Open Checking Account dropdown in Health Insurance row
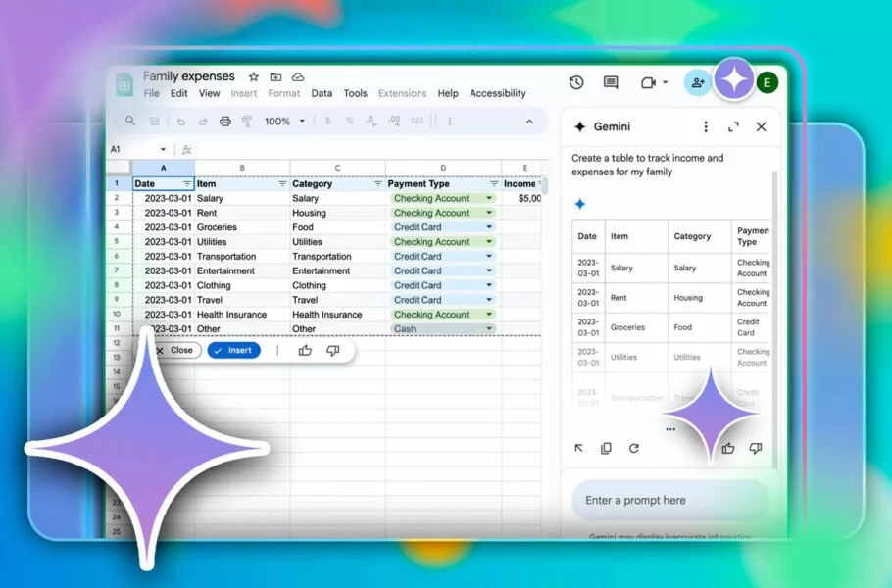This screenshot has width=892, height=588. [x=489, y=314]
